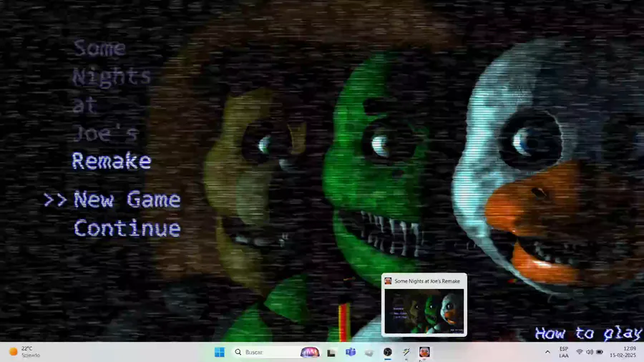Open the Windows Start menu
Viewport: 644px width, 362px height.
(220, 352)
